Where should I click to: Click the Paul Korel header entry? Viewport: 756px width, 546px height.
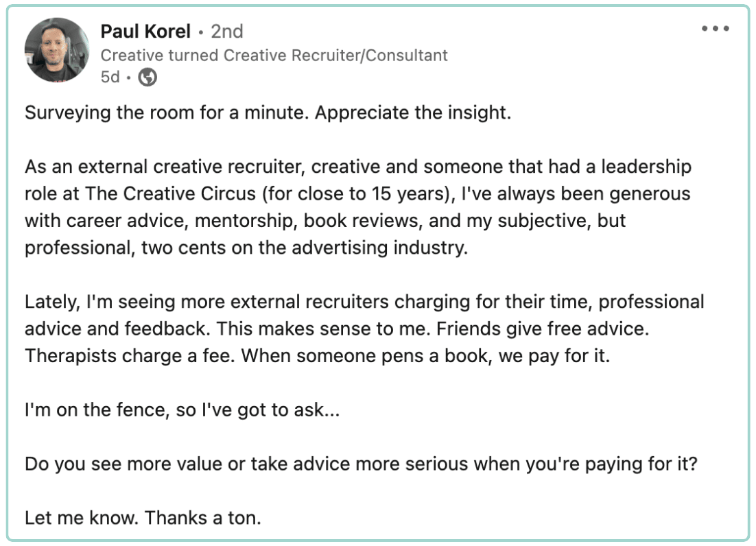coord(146,30)
